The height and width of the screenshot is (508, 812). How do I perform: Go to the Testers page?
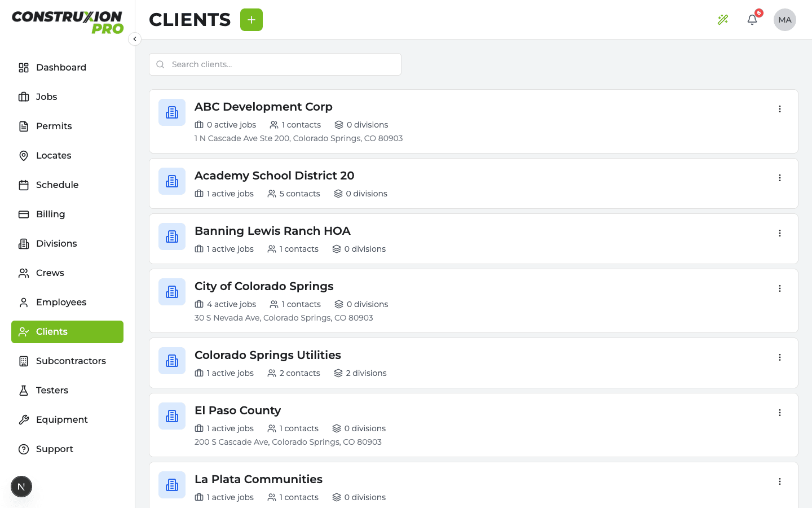coord(67,391)
